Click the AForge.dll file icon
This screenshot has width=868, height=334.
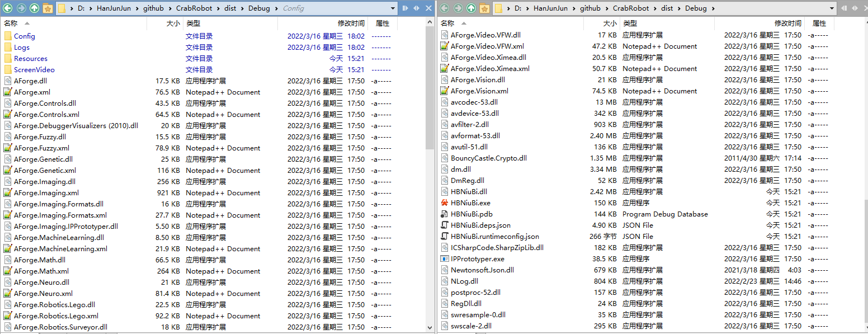(8, 81)
